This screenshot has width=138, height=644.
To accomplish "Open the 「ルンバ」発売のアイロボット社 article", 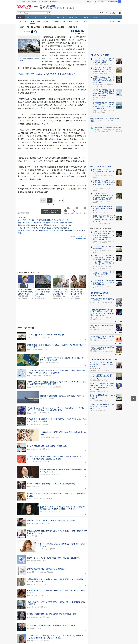I will pos(46,334).
